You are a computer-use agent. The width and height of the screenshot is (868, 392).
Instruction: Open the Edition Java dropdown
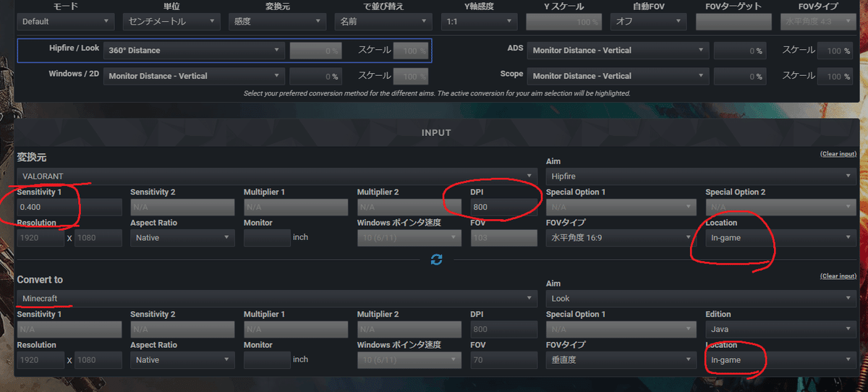[780, 329]
